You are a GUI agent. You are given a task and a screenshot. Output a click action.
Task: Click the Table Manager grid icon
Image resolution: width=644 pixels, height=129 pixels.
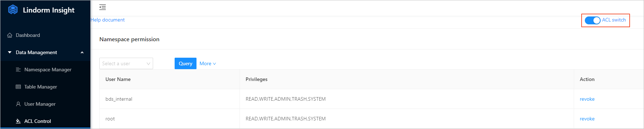point(18,87)
